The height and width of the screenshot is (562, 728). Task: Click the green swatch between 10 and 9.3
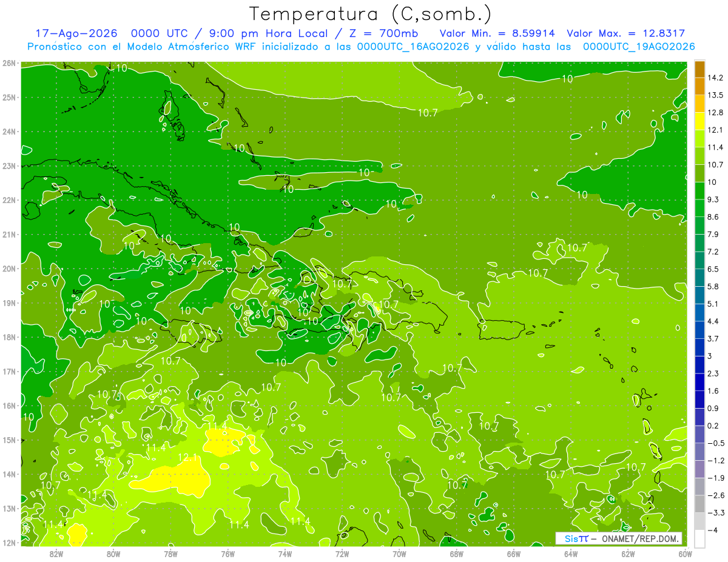click(x=699, y=191)
